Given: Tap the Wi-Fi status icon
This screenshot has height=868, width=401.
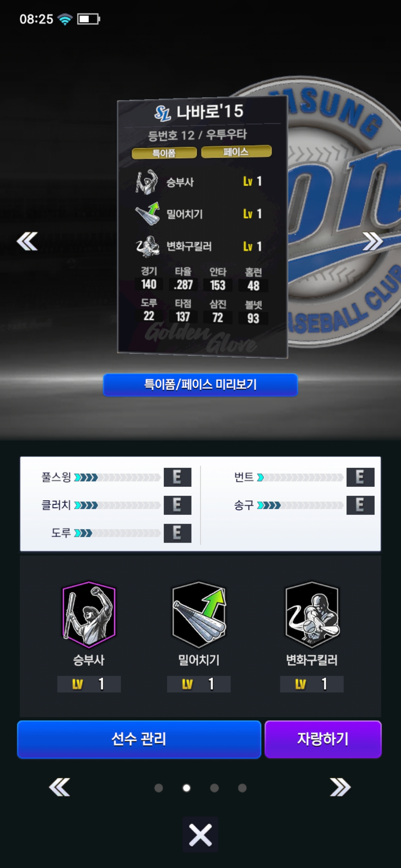Looking at the screenshot, I should (x=65, y=19).
